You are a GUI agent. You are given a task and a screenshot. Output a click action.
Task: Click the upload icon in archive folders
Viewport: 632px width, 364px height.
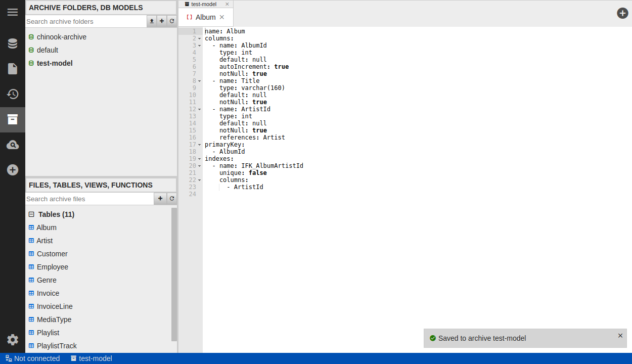point(152,21)
